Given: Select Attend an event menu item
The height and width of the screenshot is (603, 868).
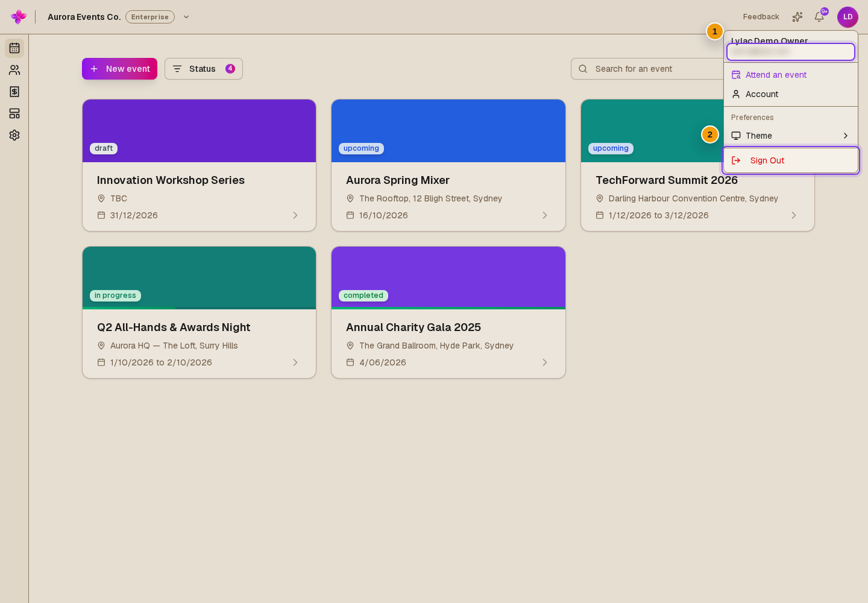Looking at the screenshot, I should coord(791,75).
